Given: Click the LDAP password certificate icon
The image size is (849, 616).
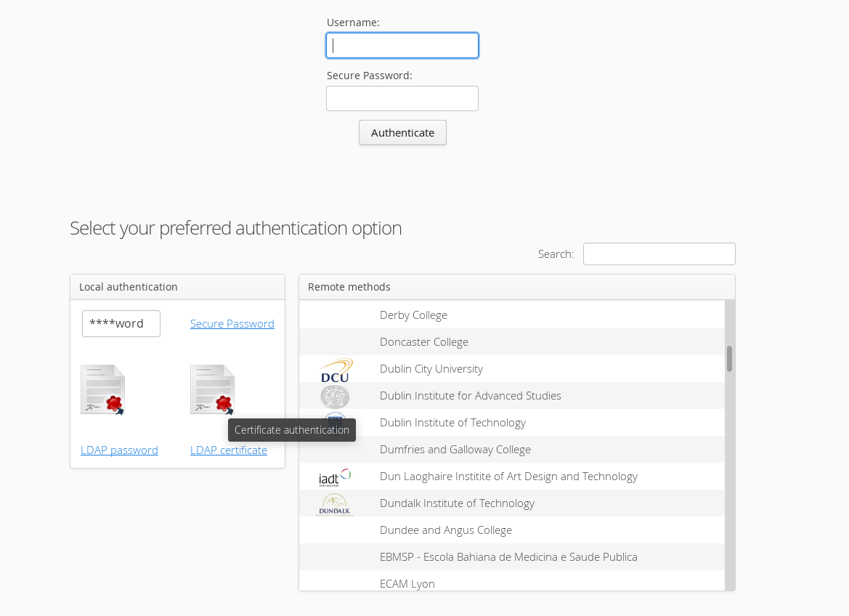Looking at the screenshot, I should click(103, 389).
